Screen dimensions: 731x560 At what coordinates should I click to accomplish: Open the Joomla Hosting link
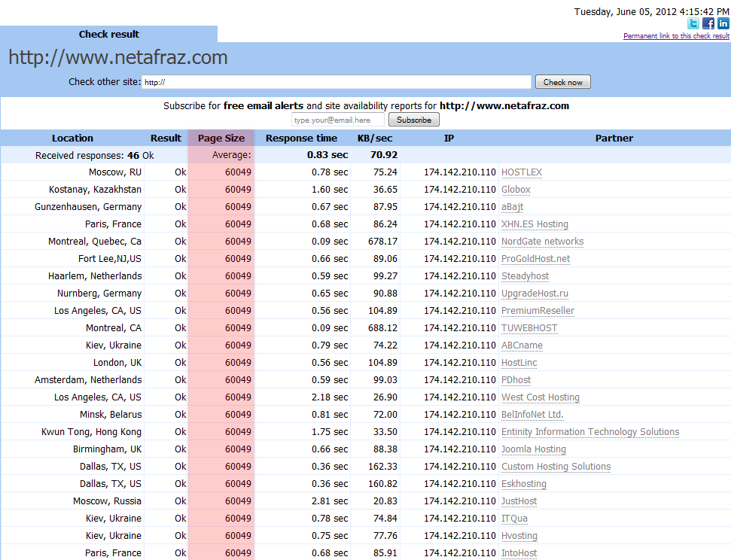533,449
